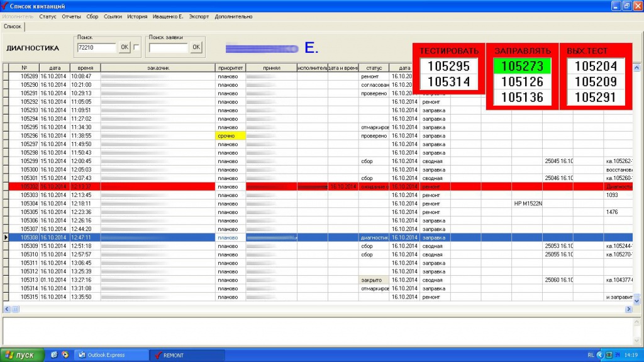Open the Дополнительно menu

click(x=233, y=16)
